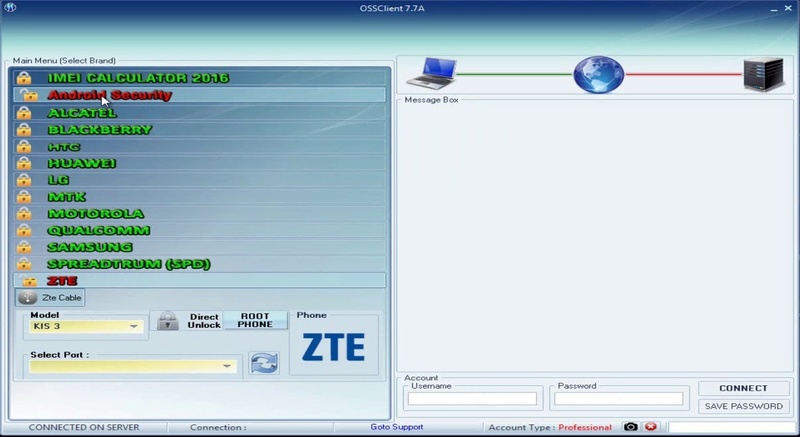Click the OSSClient app icon in title bar
The image size is (800, 437).
[x=10, y=8]
